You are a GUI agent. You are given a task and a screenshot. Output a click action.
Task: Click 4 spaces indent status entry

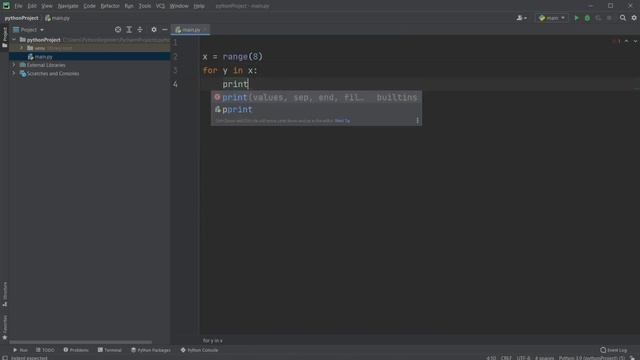(544, 358)
